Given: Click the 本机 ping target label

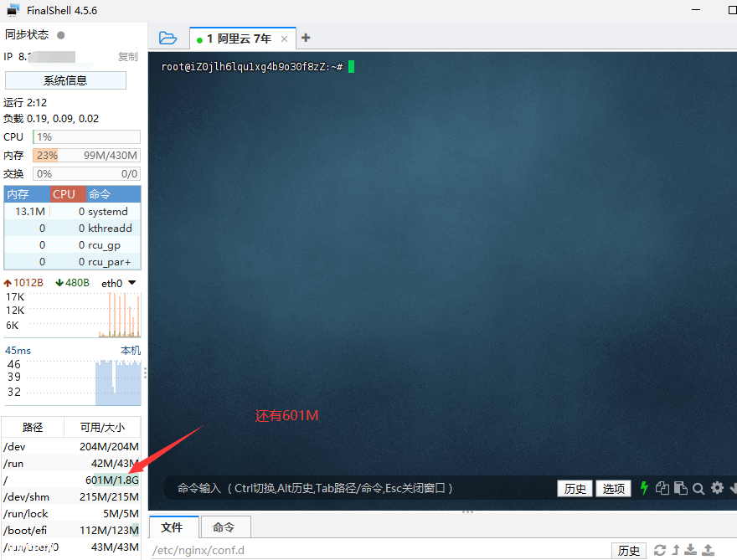Looking at the screenshot, I should (x=130, y=351).
